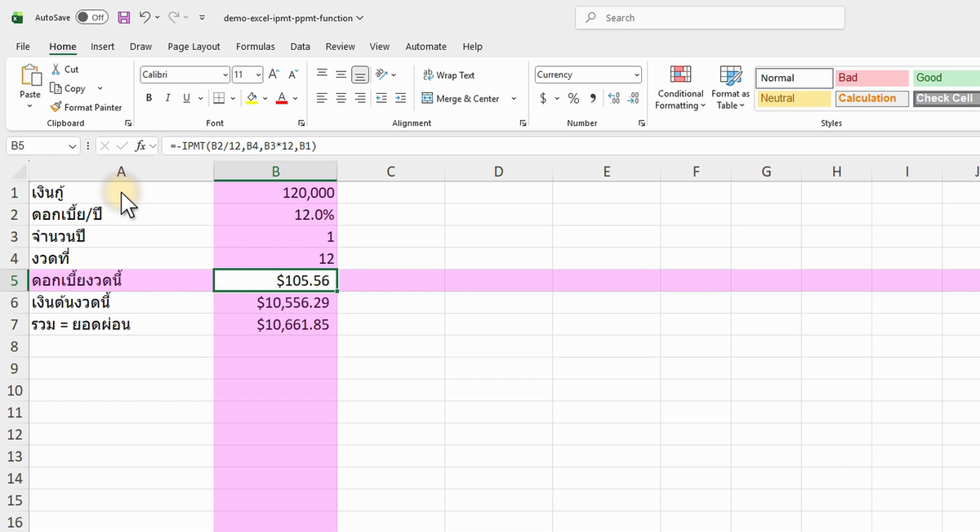
Task: Click the Cut scissors button
Action: coord(65,69)
